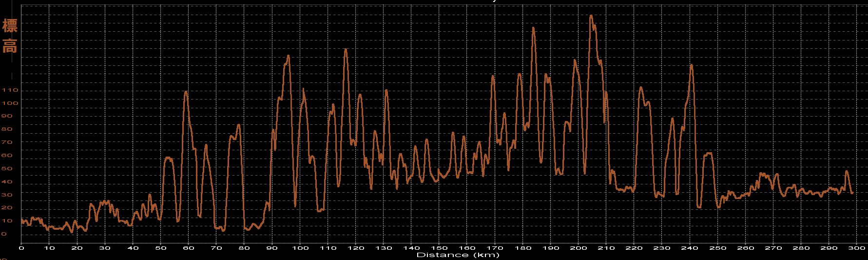868x260 pixels.
Task: Click the sharp peak near 184 km
Action: click(533, 28)
